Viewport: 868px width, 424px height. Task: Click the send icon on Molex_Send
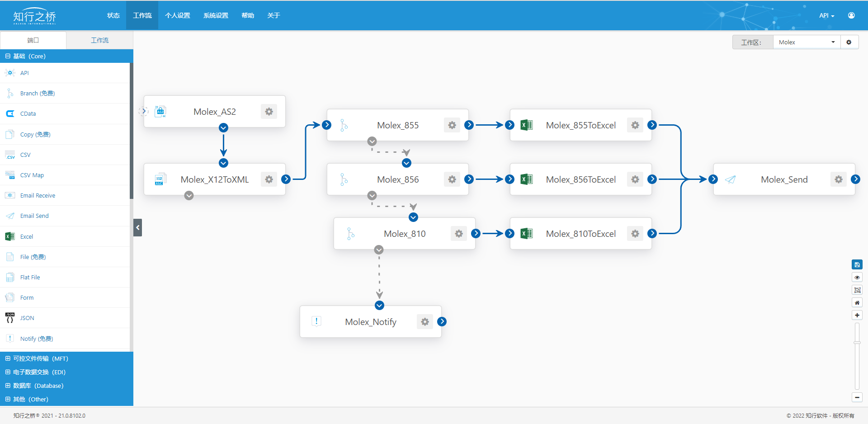tap(731, 179)
